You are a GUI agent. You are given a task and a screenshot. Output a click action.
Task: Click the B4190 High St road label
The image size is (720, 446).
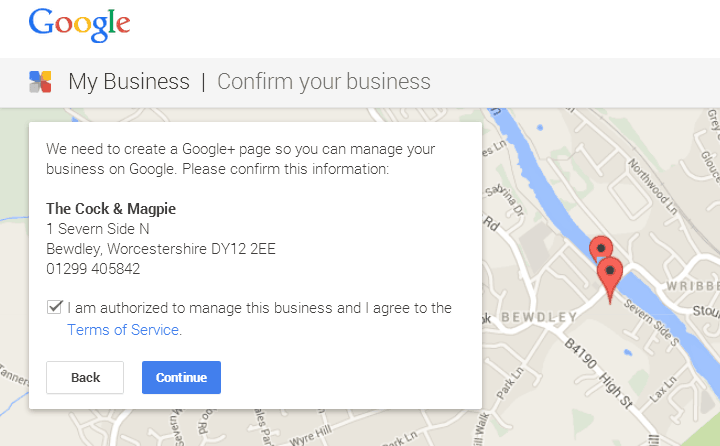tap(599, 373)
